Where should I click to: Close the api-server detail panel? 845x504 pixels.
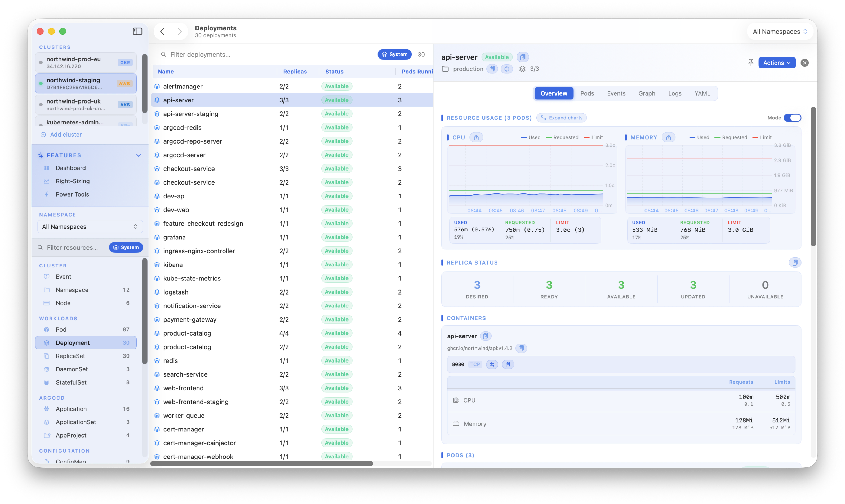[804, 63]
